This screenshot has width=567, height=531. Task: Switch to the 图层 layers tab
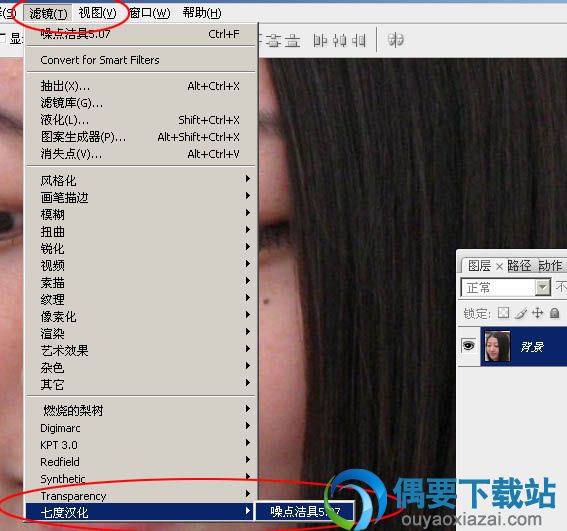coord(479,266)
